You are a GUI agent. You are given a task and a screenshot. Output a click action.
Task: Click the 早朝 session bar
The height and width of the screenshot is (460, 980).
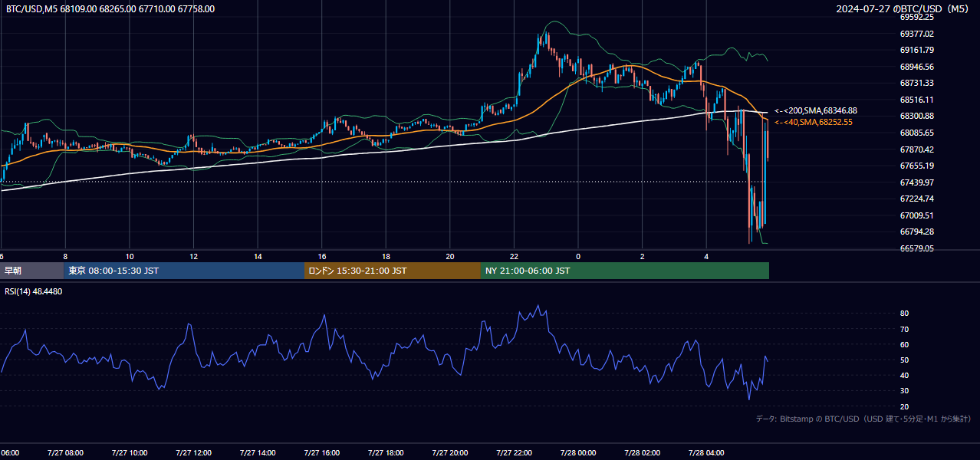pos(31,271)
